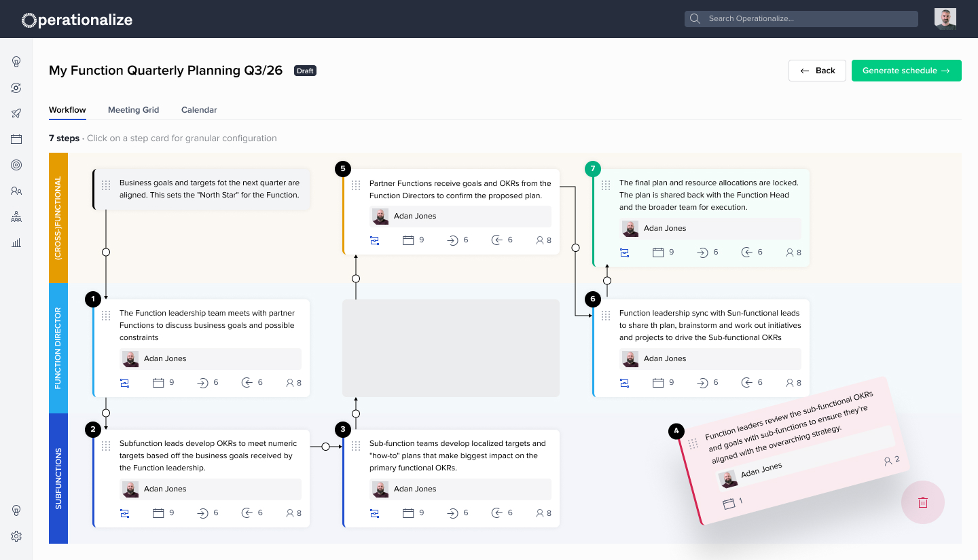
Task: Click attendees icon on step 6 card
Action: pos(790,383)
